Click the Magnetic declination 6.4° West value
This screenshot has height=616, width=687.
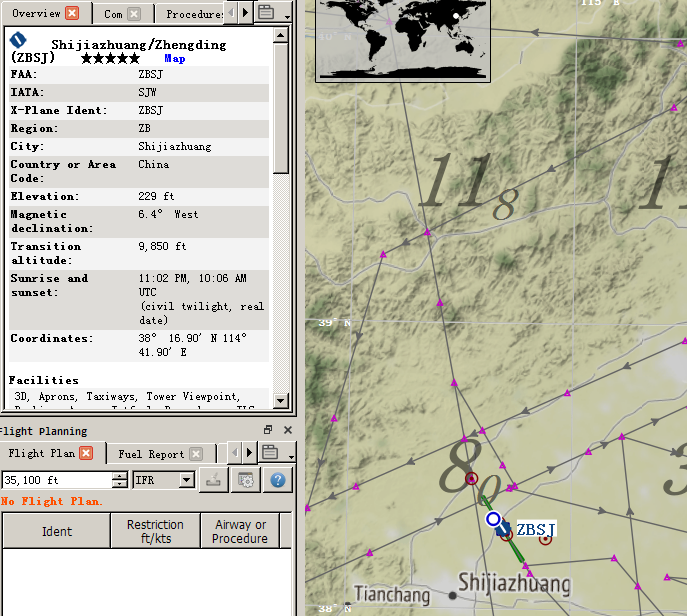coord(168,214)
